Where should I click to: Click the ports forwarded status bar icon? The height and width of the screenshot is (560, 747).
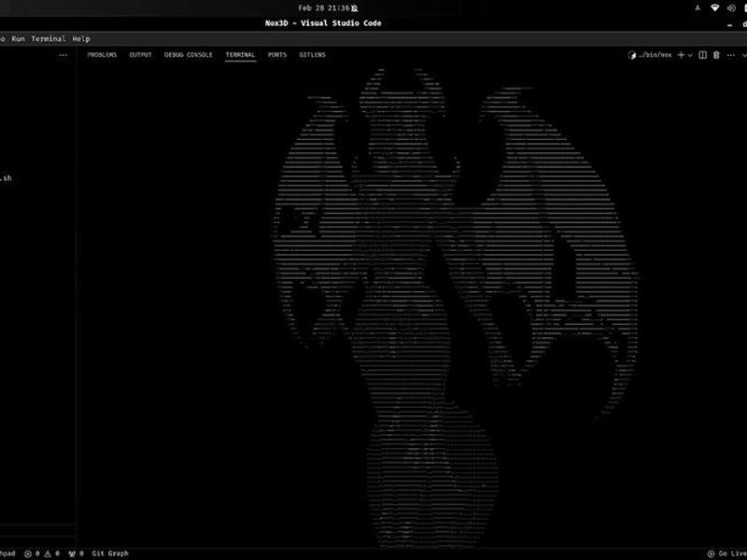coord(72,553)
